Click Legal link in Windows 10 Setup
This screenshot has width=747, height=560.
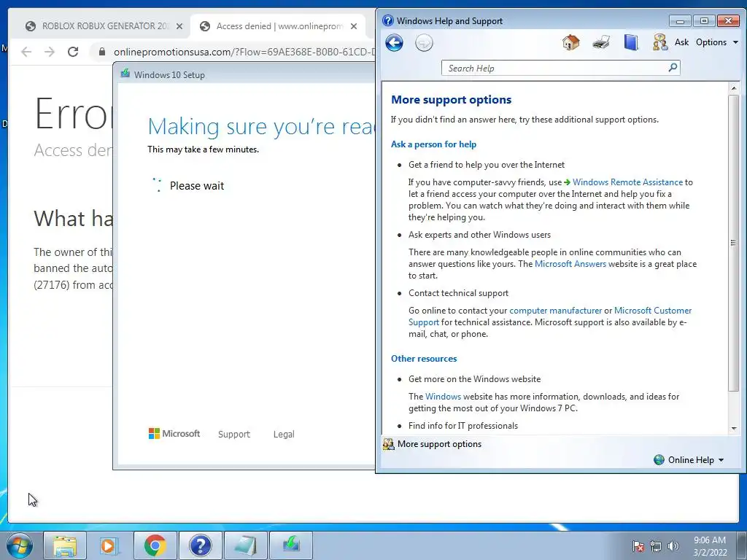pyautogui.click(x=284, y=435)
